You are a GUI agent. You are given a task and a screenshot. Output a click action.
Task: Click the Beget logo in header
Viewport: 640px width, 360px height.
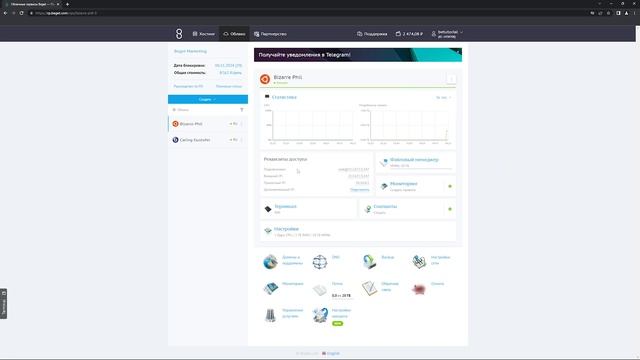[x=179, y=34]
